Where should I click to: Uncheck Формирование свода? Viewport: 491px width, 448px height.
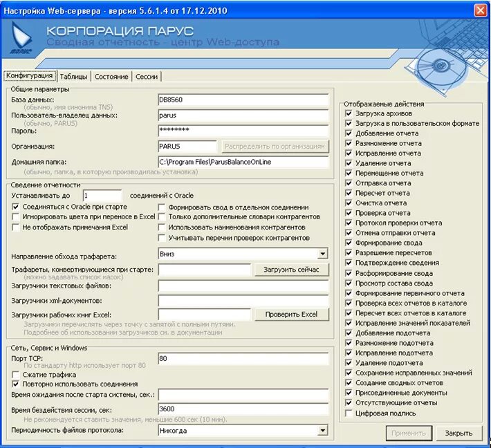coord(349,243)
